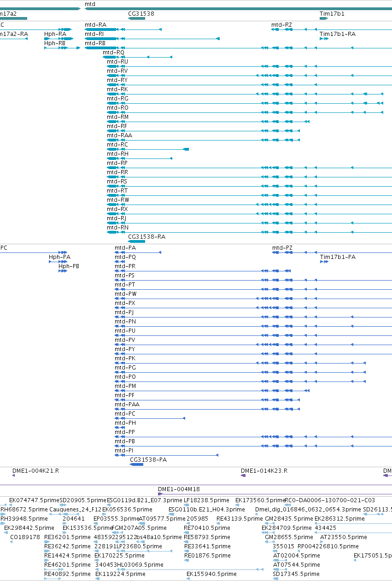Pick the mtd-RY transcript row
Screen dimensions: 392x581
point(117,80)
